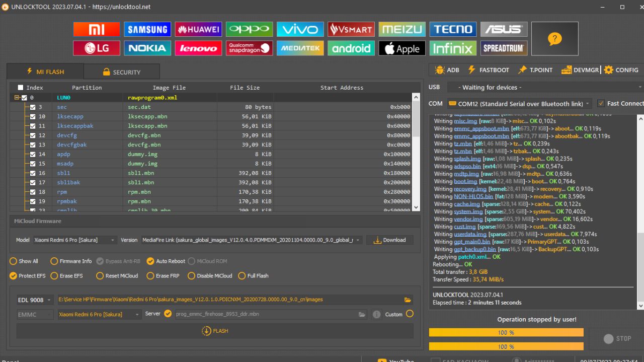
Task: Select the Qualcomm Snapdragon icon
Action: (249, 48)
